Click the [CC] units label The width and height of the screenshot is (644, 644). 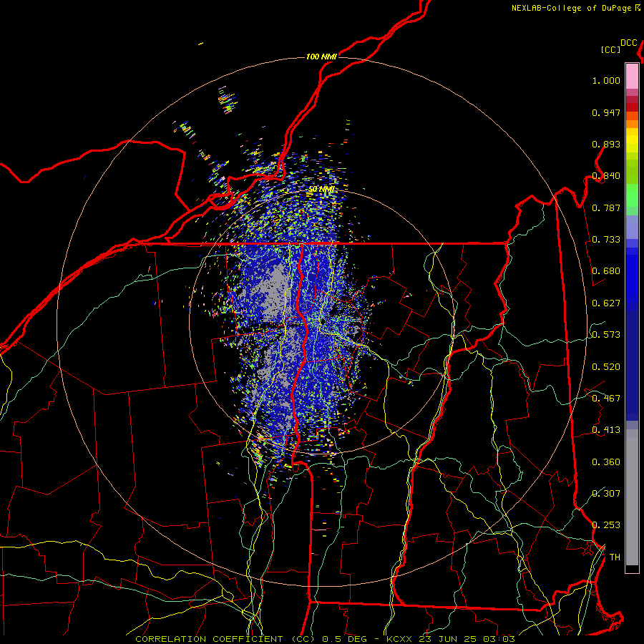pos(611,49)
